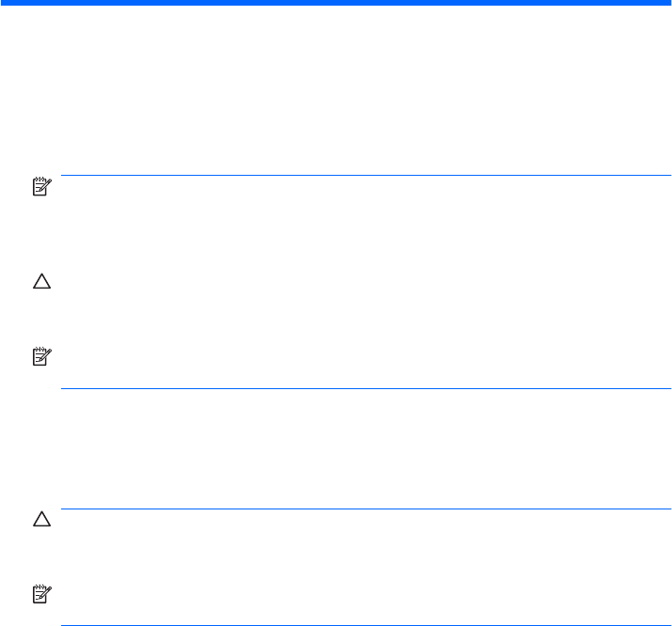This screenshot has width=672, height=626.
Task: Click the blue divider line below the second note
Action: (365, 389)
